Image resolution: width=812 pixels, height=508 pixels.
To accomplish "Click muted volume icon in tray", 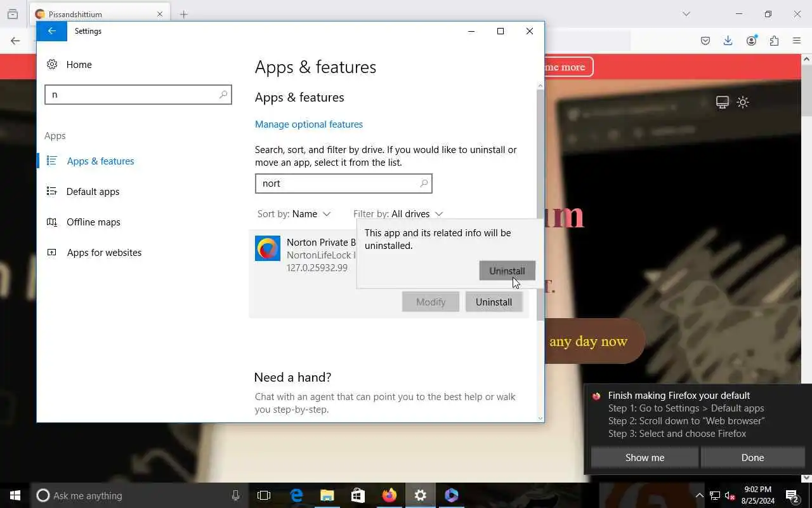I will [x=730, y=495].
